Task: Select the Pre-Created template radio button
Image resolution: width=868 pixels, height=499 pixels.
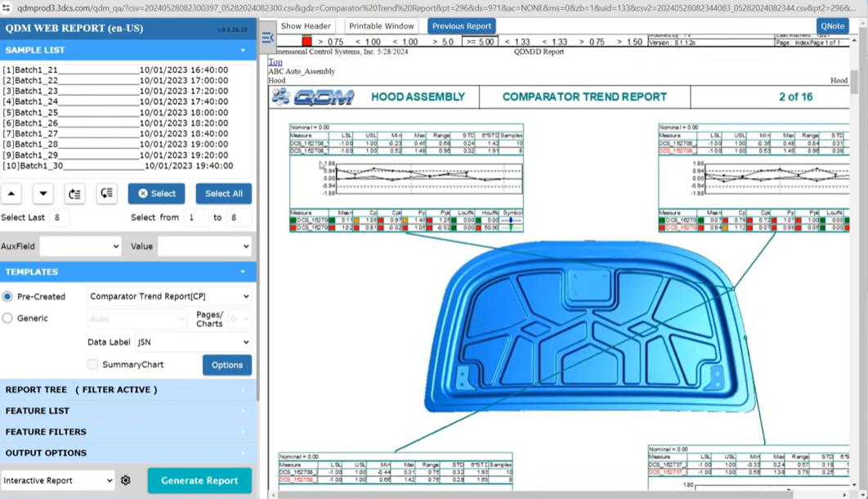Action: (x=7, y=297)
